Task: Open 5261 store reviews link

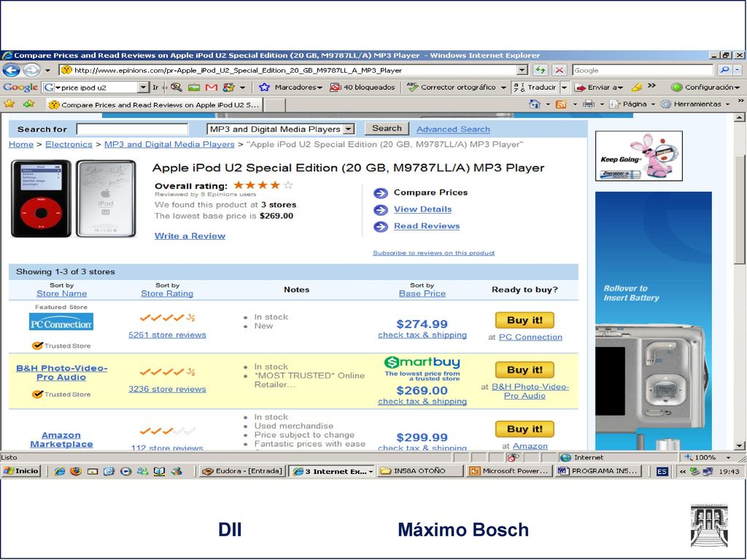Action: (x=167, y=335)
